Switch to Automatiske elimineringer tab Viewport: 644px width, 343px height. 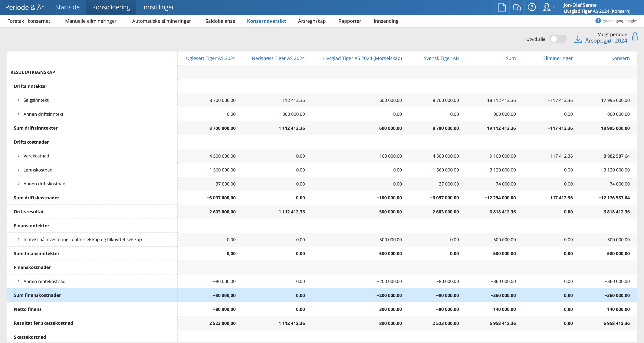pos(161,21)
